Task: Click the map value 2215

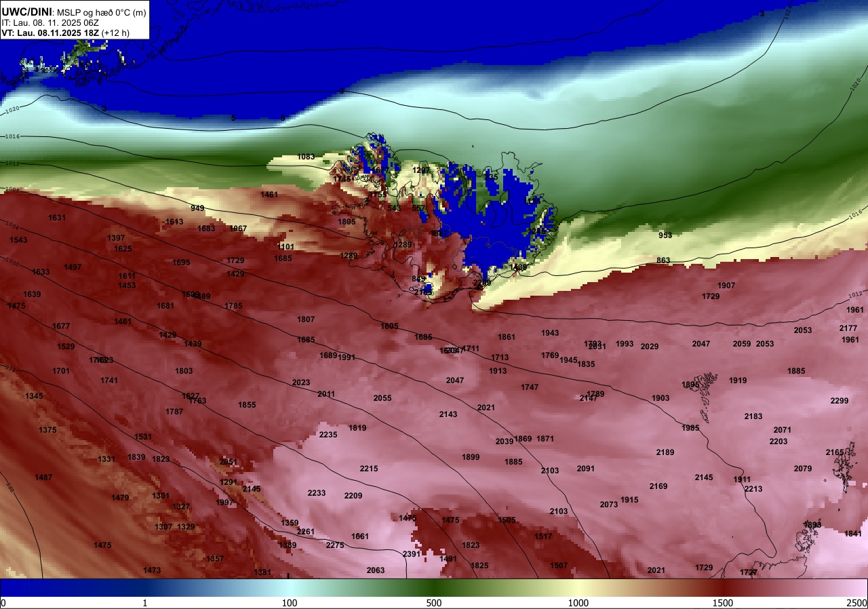Action: pos(369,469)
